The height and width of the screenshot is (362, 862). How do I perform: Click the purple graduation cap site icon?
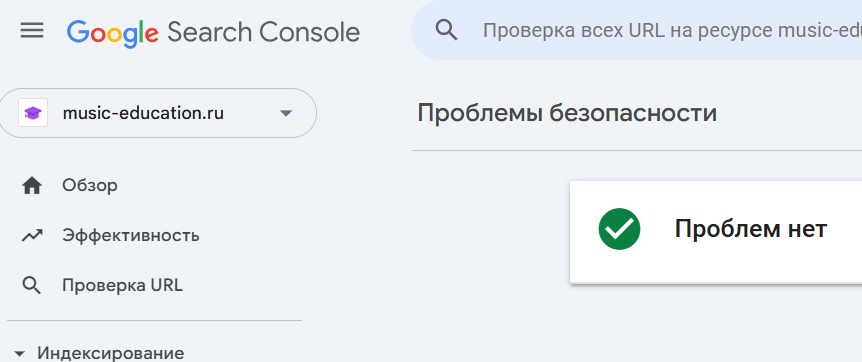(33, 113)
